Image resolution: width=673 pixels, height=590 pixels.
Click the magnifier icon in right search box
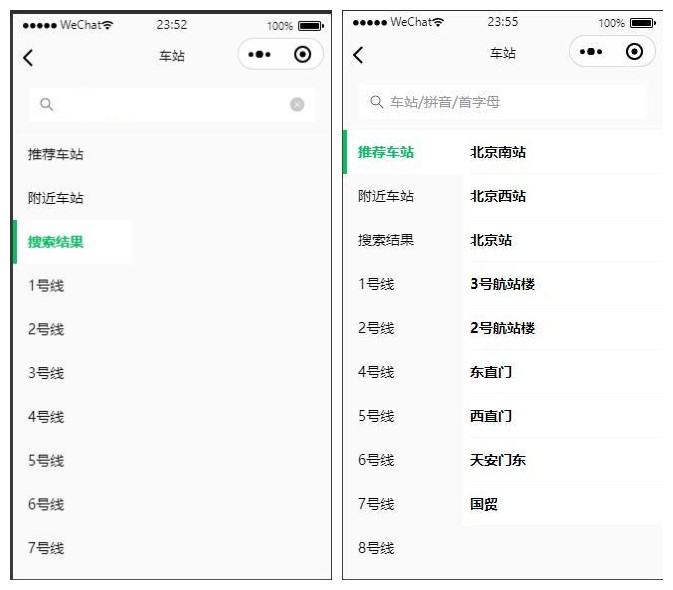pyautogui.click(x=376, y=102)
